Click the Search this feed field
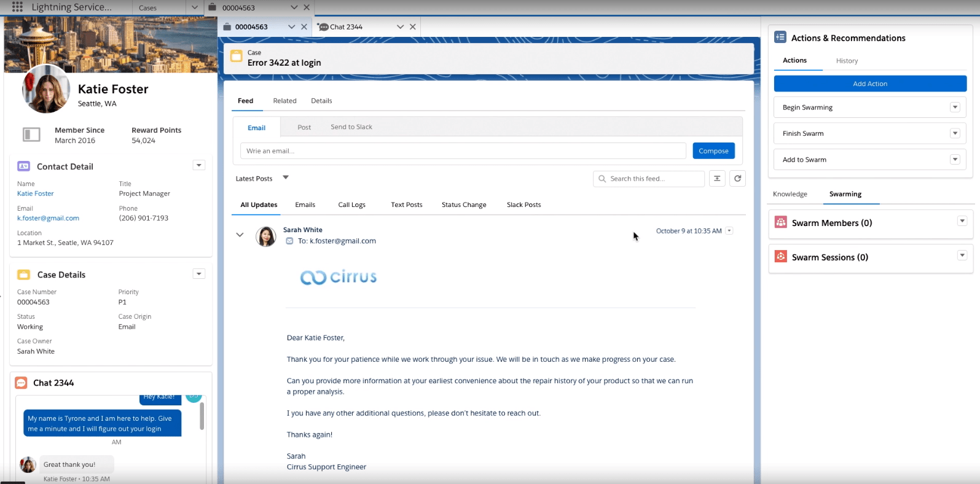980x484 pixels. pyautogui.click(x=649, y=179)
